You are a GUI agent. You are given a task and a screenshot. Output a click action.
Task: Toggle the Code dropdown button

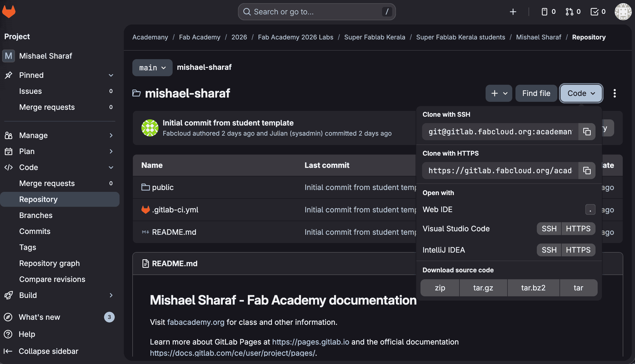click(581, 93)
